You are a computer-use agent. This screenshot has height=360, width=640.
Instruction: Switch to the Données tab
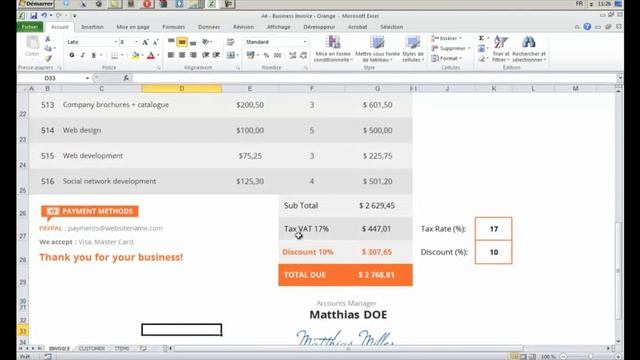point(209,27)
